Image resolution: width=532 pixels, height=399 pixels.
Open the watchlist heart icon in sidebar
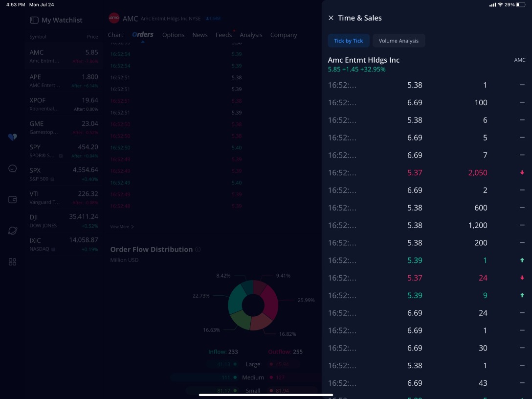pos(13,137)
